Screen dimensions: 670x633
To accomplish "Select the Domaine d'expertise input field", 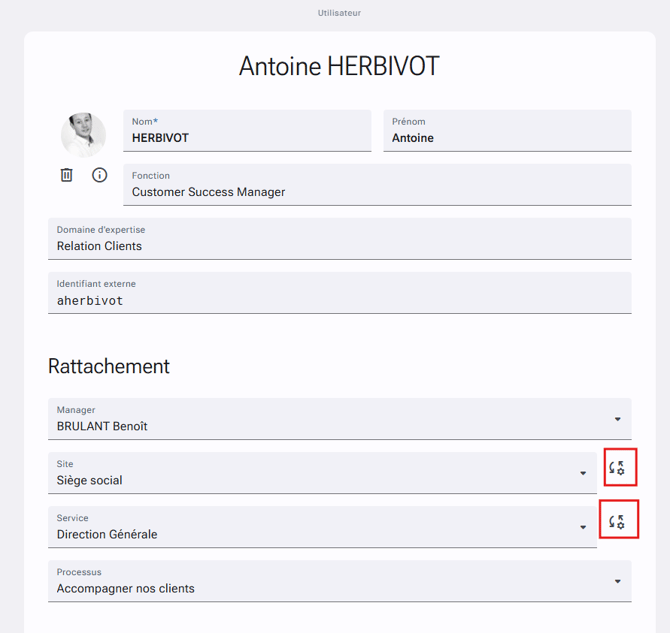I will click(x=340, y=238).
